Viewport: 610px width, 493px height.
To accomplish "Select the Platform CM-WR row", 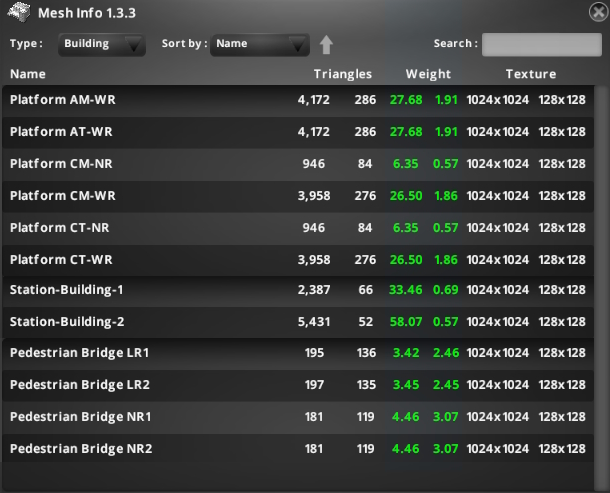I will tap(298, 196).
